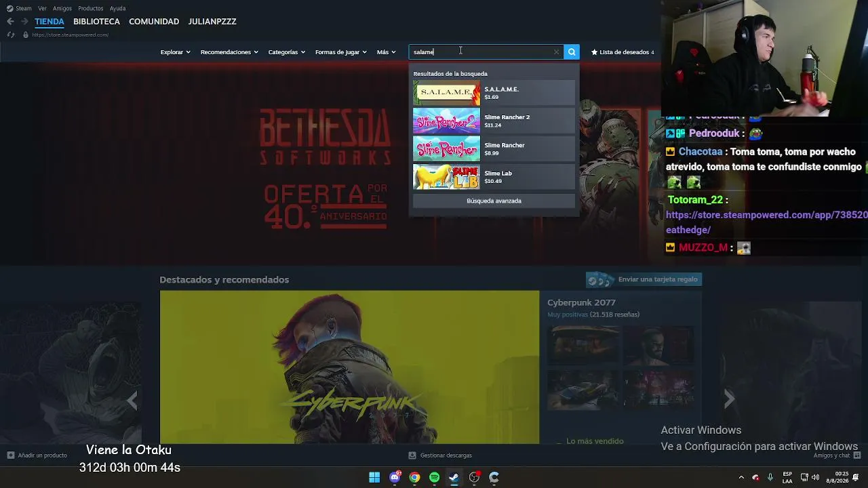
Task: Open the JULIANPZZZ profile tab
Action: click(212, 22)
